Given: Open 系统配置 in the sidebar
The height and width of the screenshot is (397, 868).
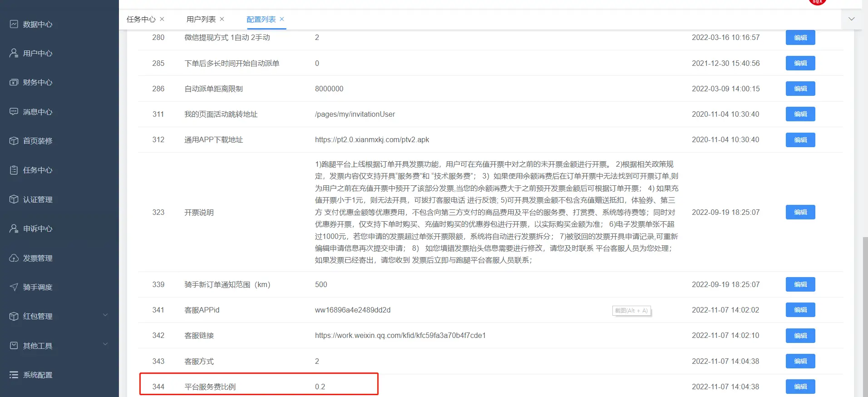Looking at the screenshot, I should 38,375.
